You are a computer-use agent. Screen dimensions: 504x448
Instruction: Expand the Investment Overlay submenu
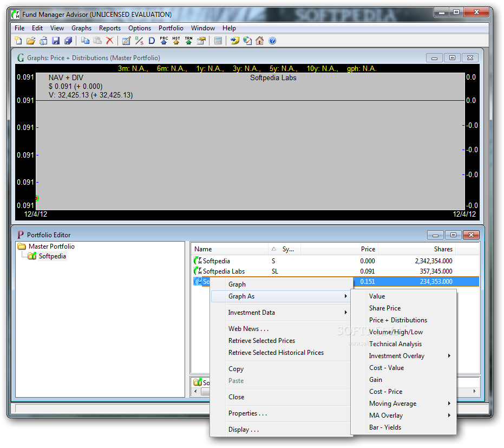403,356
